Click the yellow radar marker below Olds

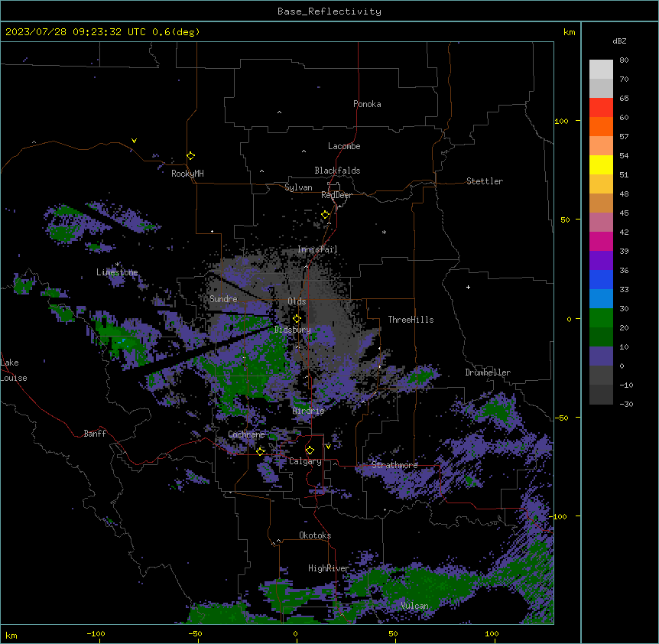[297, 318]
